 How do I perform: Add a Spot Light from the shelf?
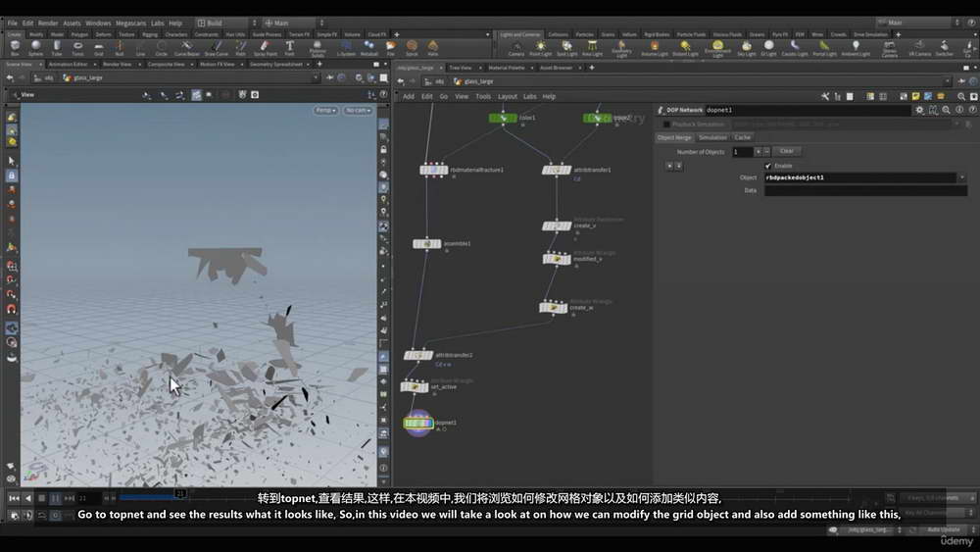(566, 48)
